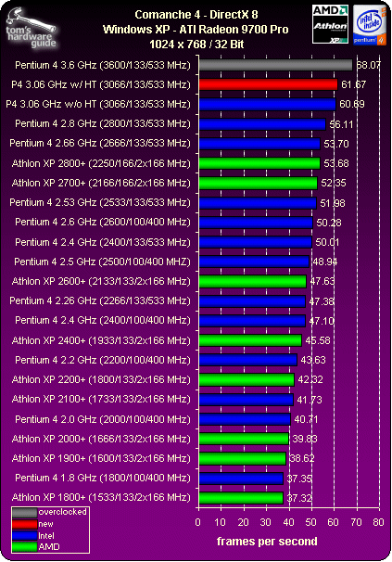Click the 53.70 value
The image size is (392, 562).
(x=336, y=144)
